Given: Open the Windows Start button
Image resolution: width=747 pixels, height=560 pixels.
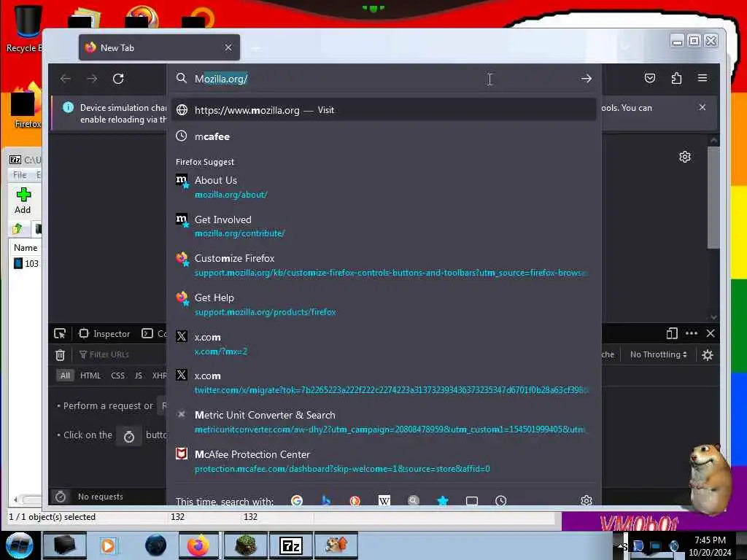Looking at the screenshot, I should click(19, 545).
